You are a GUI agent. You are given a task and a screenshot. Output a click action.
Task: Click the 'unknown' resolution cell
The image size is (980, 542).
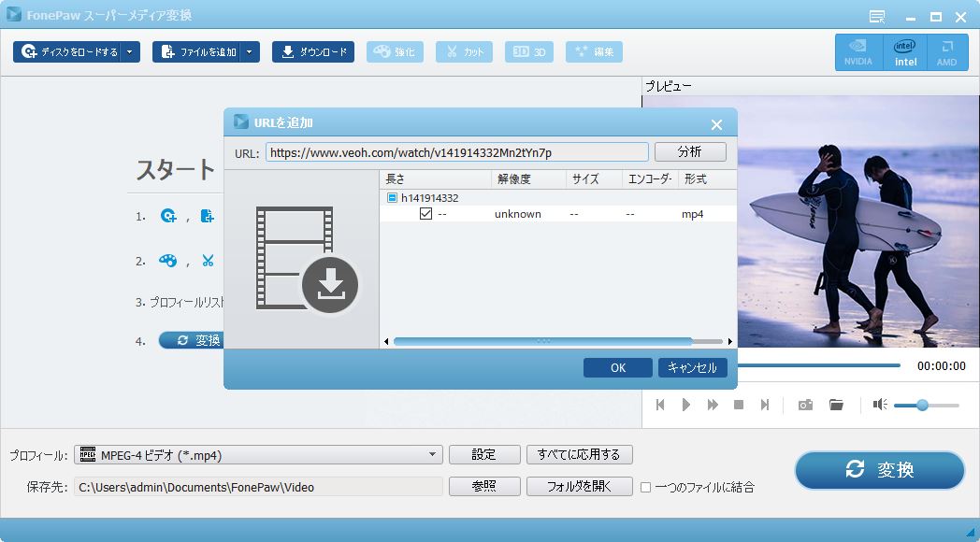point(517,214)
